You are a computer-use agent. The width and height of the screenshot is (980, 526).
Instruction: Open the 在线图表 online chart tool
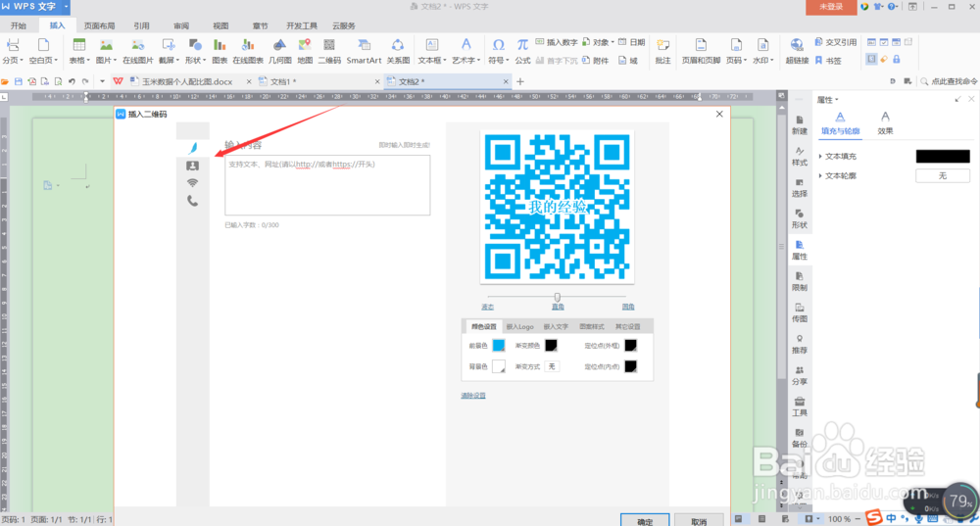248,51
